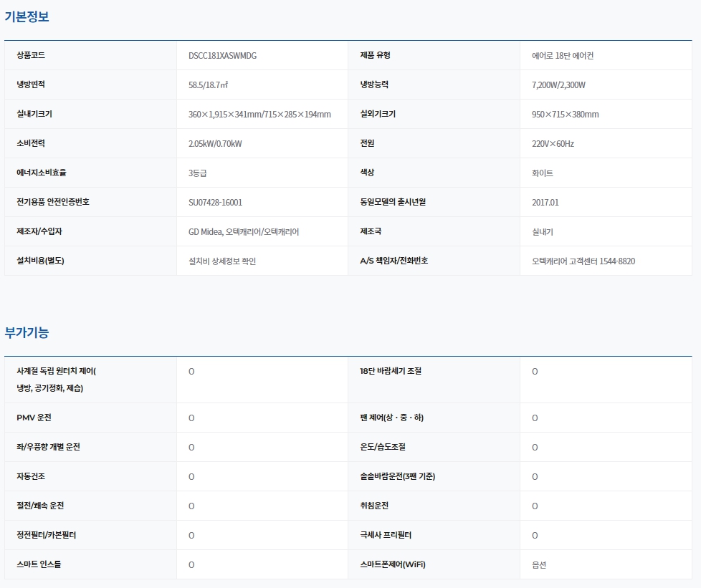Screen dimensions: 701x588
Task: Click the 소비전력 value 2.05kW/0.70kW
Action: coord(215,144)
